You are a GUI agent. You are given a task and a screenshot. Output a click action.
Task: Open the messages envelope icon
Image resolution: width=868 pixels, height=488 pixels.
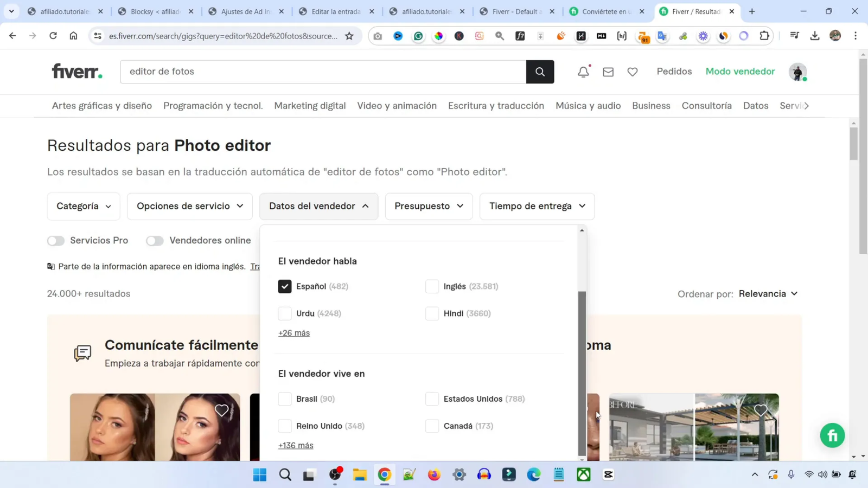click(608, 71)
